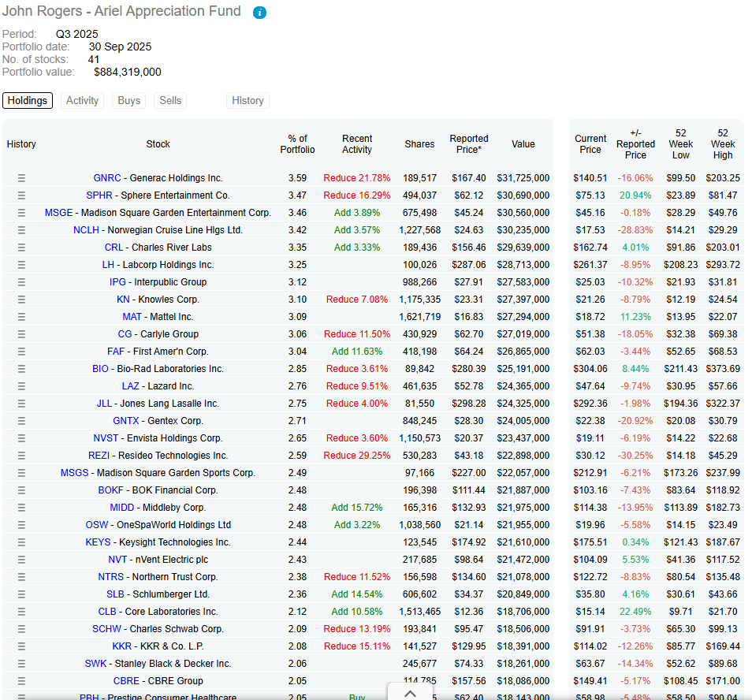Click the 20.94% change for SPHR
752x700 pixels.
point(635,195)
